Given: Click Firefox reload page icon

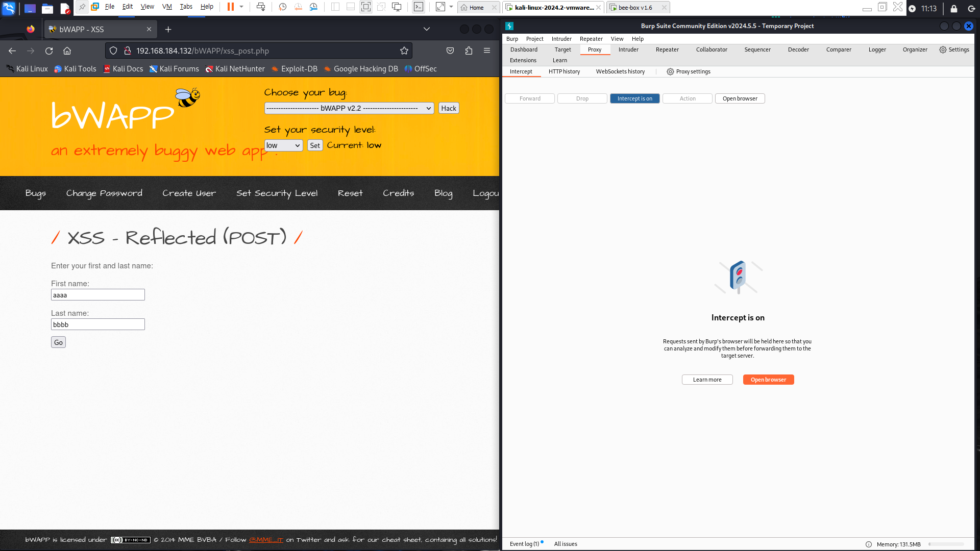Looking at the screenshot, I should coord(49,51).
